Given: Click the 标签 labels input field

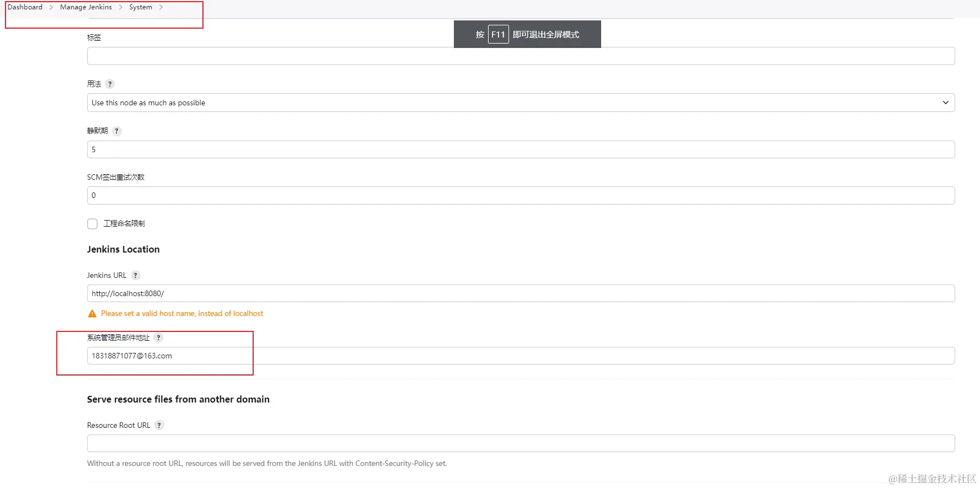Looking at the screenshot, I should point(521,56).
